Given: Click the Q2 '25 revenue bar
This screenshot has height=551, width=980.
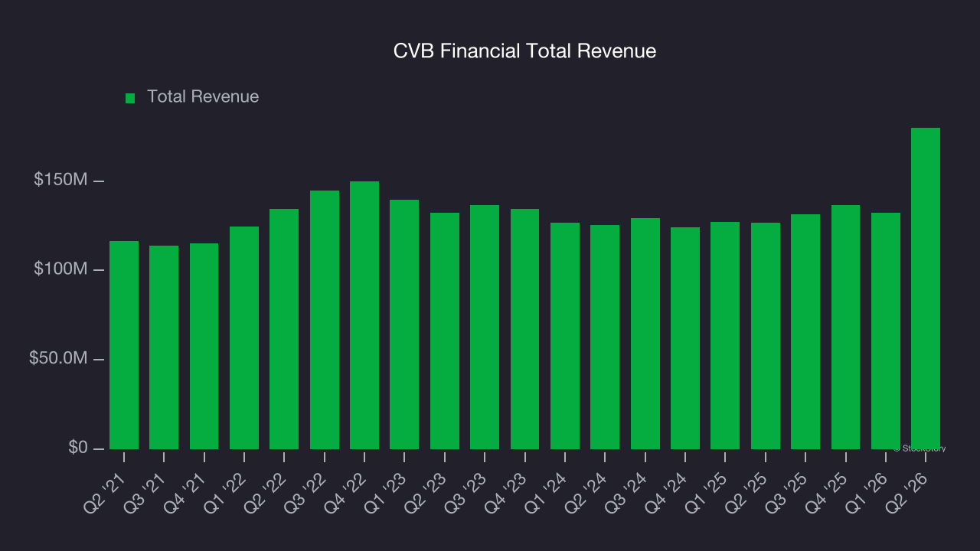Looking at the screenshot, I should coord(766,336).
